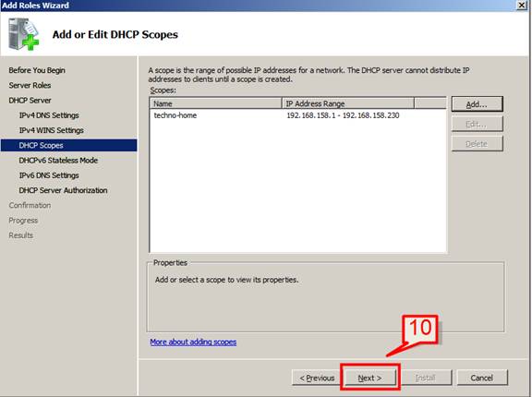Screen dimensions: 532x397
Task: Cancel the wizard
Action: [x=481, y=378]
